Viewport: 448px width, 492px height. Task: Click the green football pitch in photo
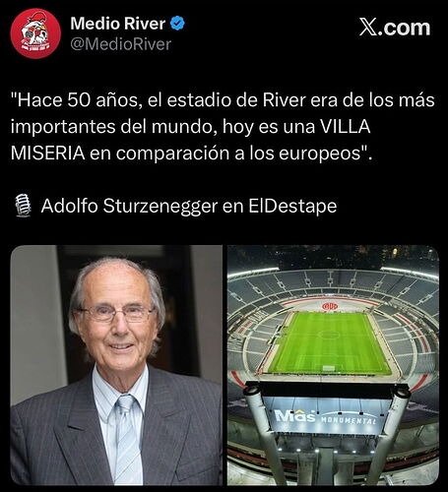(x=329, y=343)
